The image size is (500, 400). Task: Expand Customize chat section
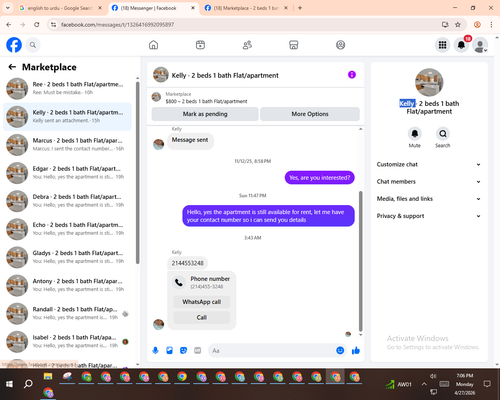429,164
